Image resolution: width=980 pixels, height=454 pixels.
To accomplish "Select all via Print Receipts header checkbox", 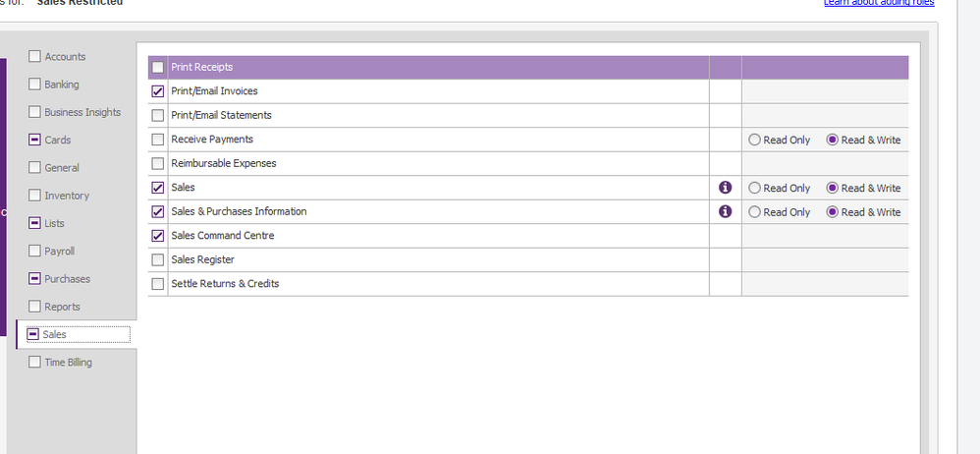I will point(158,68).
